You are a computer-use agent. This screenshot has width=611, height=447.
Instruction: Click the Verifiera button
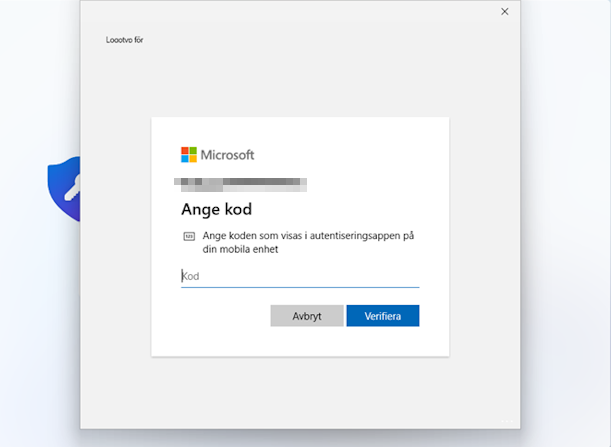[x=383, y=316]
